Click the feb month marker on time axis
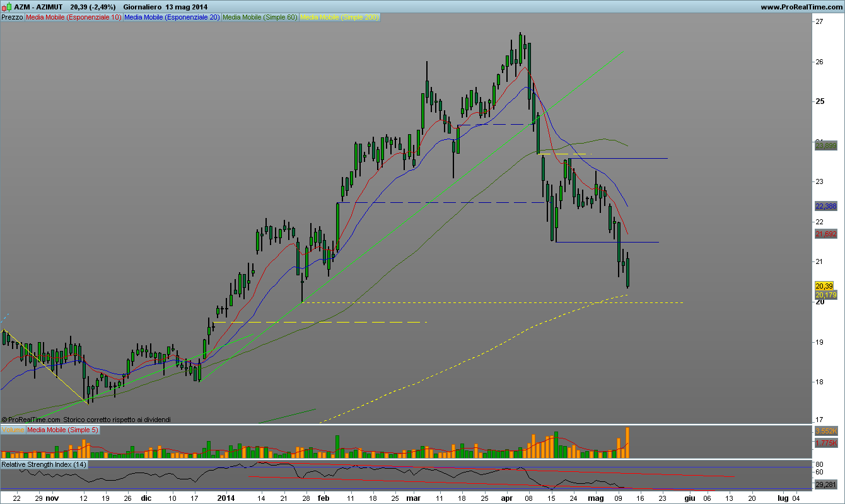This screenshot has width=845, height=504. point(323,497)
